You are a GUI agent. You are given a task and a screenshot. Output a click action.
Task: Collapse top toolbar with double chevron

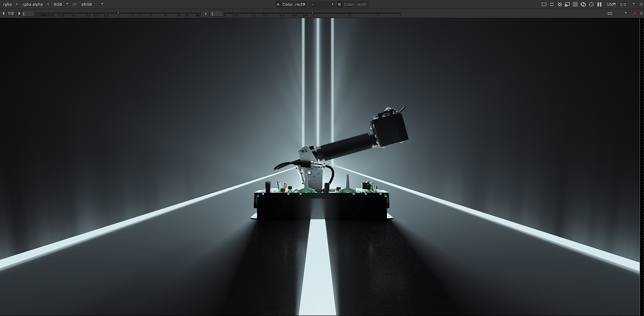641,4
